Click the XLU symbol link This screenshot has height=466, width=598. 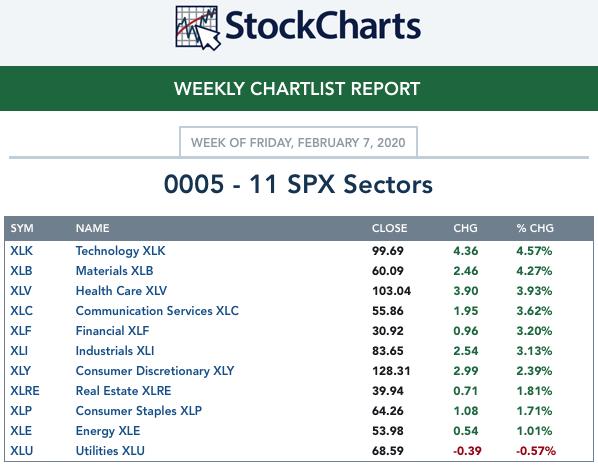[22, 451]
